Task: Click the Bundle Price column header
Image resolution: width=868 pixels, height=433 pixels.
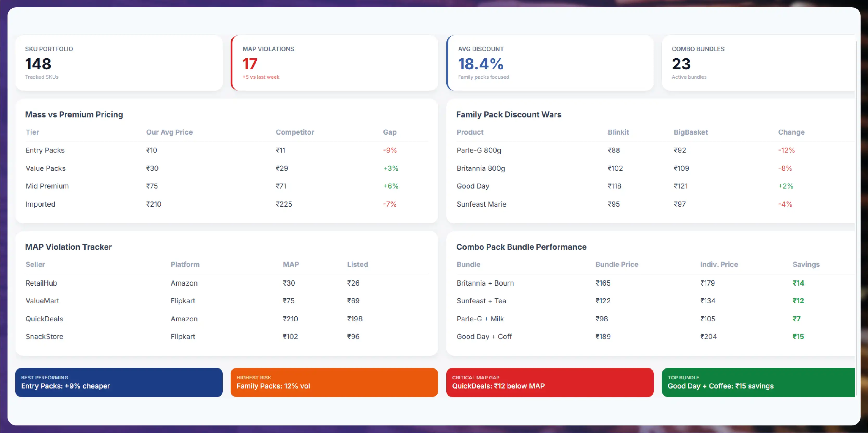Action: tap(617, 265)
